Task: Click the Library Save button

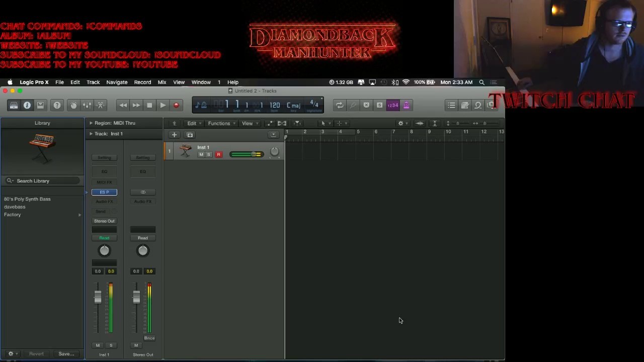Action: coord(66,354)
